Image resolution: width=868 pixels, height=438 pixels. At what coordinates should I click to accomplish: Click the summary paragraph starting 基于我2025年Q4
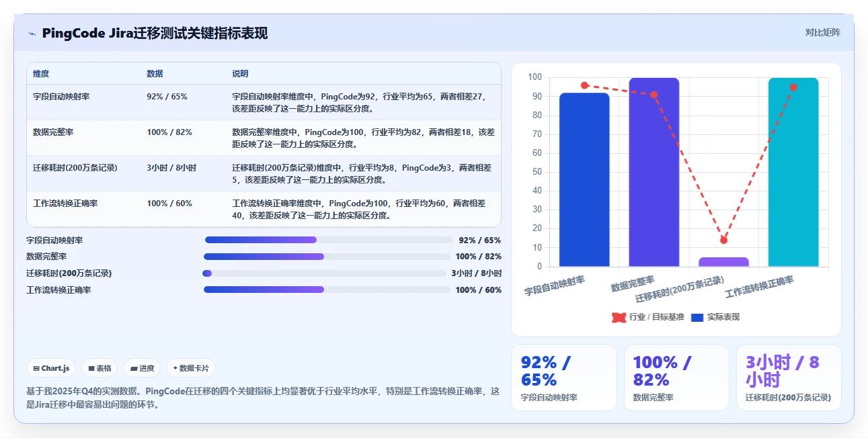tap(264, 398)
